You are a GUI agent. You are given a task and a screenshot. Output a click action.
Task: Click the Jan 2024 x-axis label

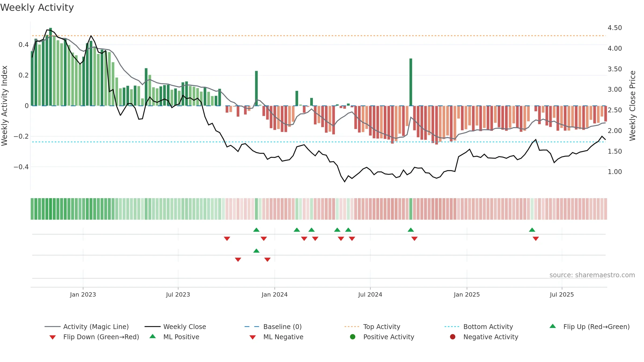[275, 294]
